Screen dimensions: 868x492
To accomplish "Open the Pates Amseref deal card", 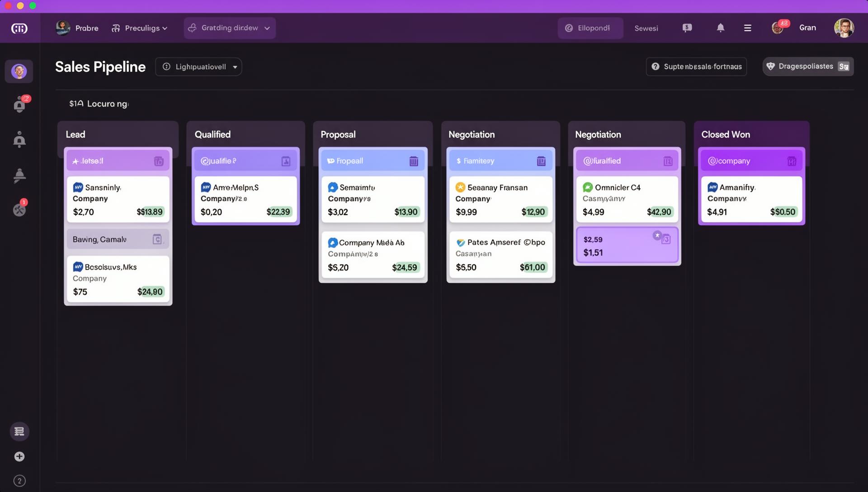I will 501,255.
